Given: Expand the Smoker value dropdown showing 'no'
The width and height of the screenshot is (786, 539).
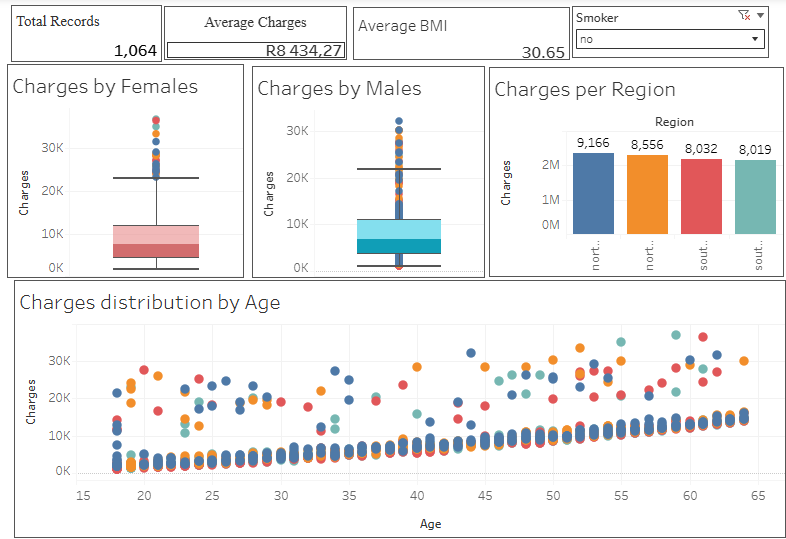Looking at the screenshot, I should tap(753, 39).
